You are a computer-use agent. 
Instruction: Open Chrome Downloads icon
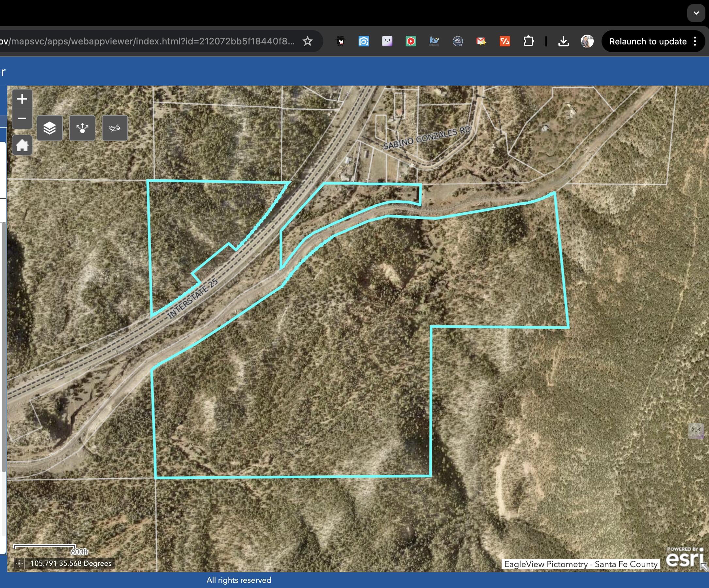pyautogui.click(x=563, y=41)
